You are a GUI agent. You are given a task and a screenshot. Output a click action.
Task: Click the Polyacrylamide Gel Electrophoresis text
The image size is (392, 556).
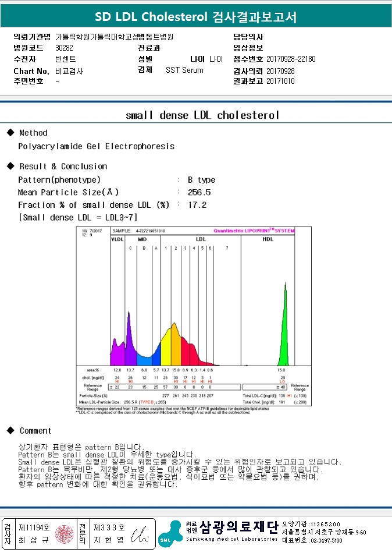click(x=96, y=146)
